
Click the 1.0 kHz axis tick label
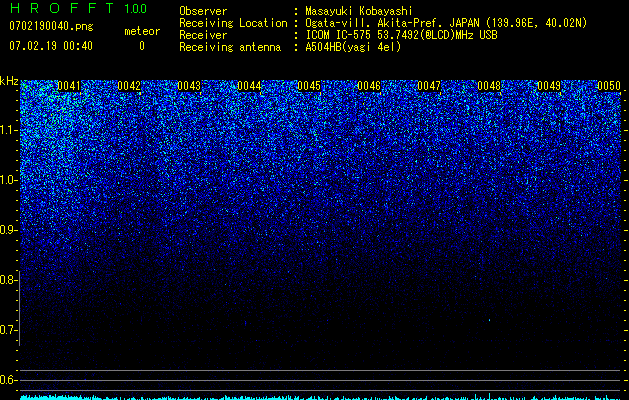[x=7, y=180]
